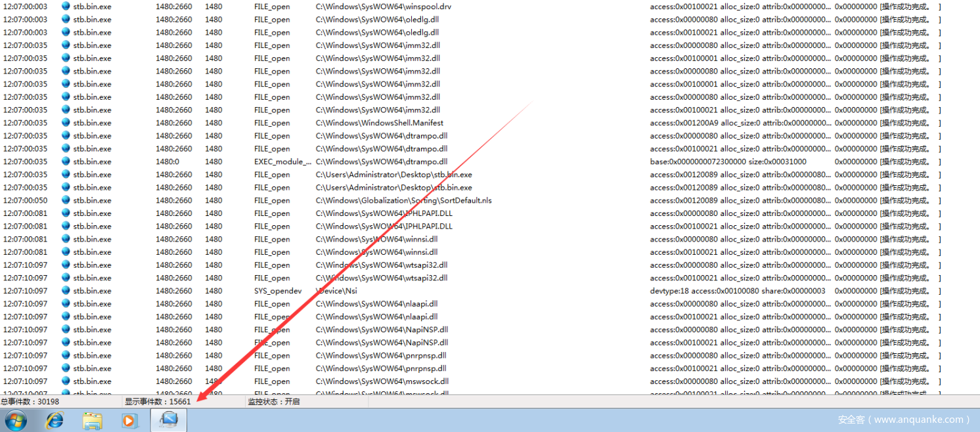Click process icon in WindowsShell.Manifest row
This screenshot has width=980, height=432.
[x=66, y=123]
